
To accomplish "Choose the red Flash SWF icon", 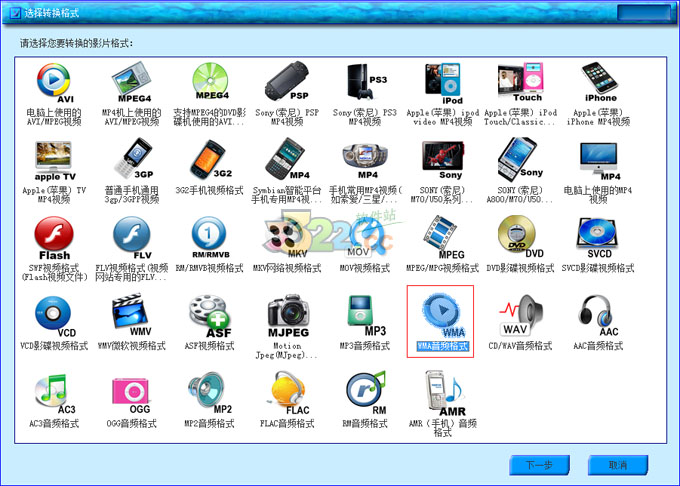I will (x=54, y=238).
